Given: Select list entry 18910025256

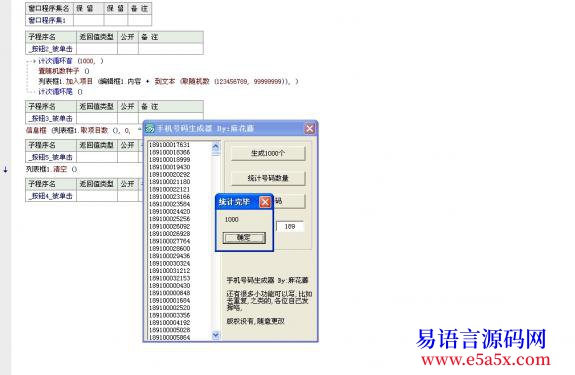Looking at the screenshot, I should tap(169, 219).
